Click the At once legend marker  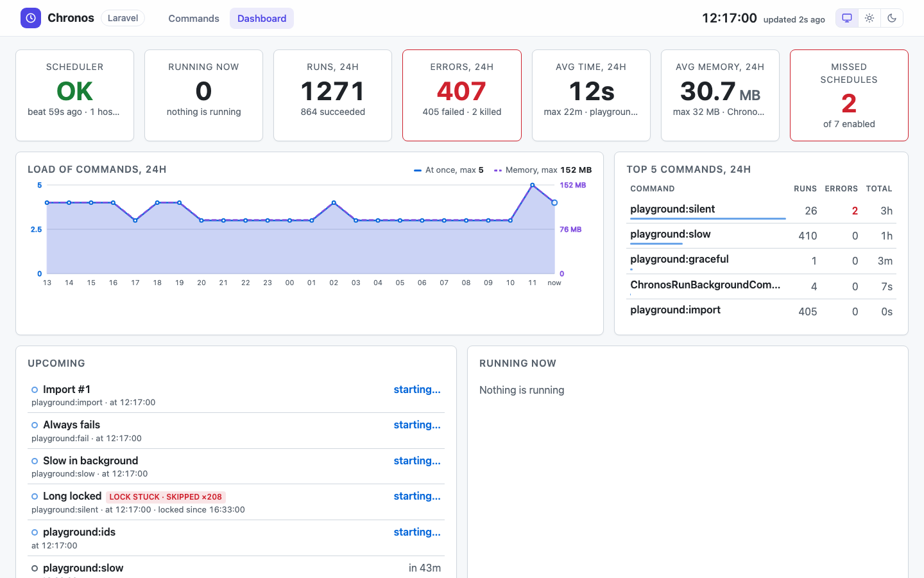point(418,170)
